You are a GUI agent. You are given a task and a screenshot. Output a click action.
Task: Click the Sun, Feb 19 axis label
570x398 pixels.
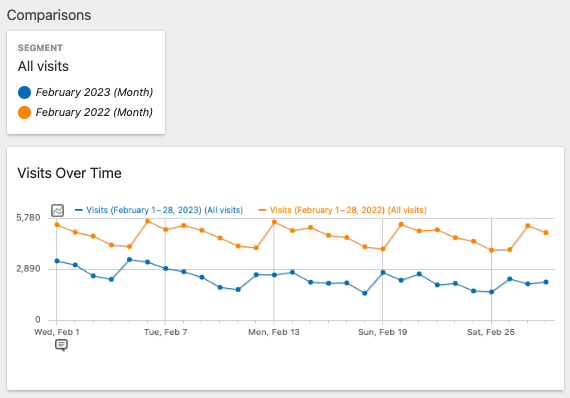[382, 332]
